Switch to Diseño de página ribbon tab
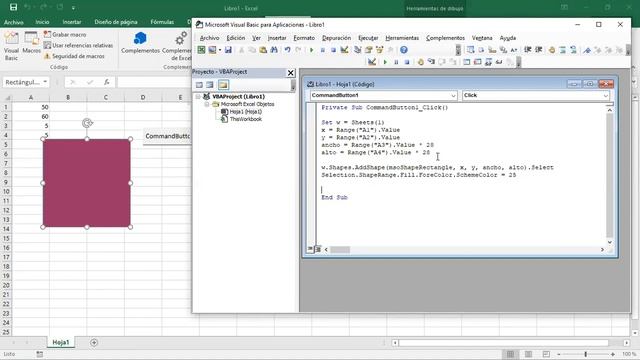This screenshot has width=640, height=360. tap(116, 22)
